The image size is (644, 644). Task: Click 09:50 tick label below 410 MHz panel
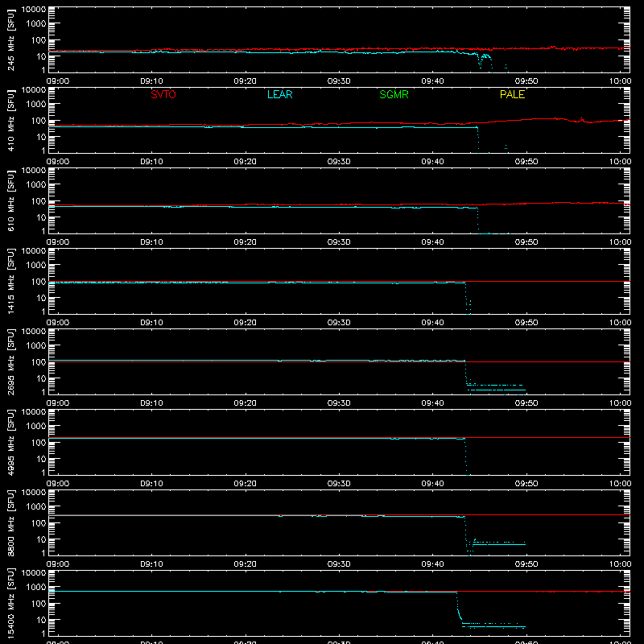click(x=526, y=162)
